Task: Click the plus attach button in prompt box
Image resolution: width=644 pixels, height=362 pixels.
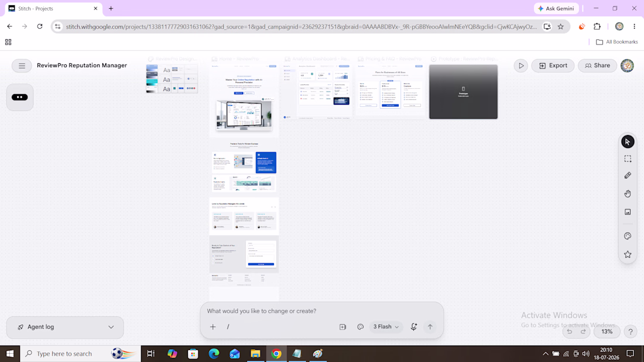Action: click(x=213, y=327)
